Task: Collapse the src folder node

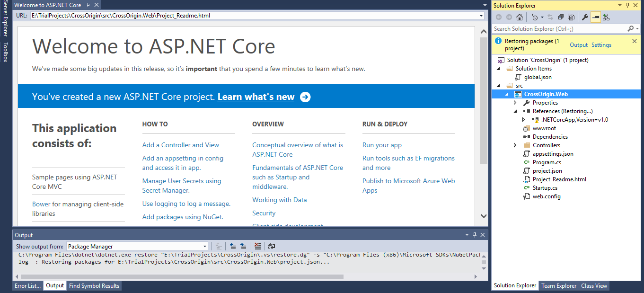Action: click(x=498, y=86)
